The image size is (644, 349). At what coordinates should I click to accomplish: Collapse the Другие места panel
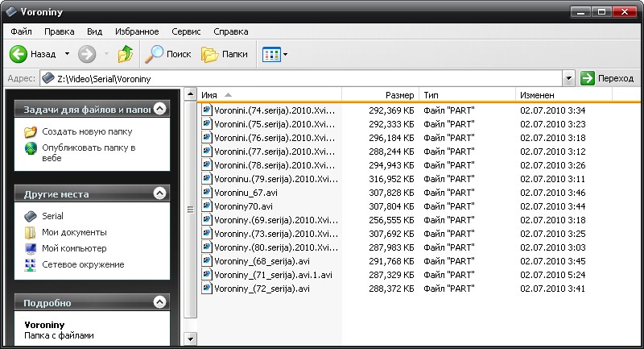click(159, 193)
